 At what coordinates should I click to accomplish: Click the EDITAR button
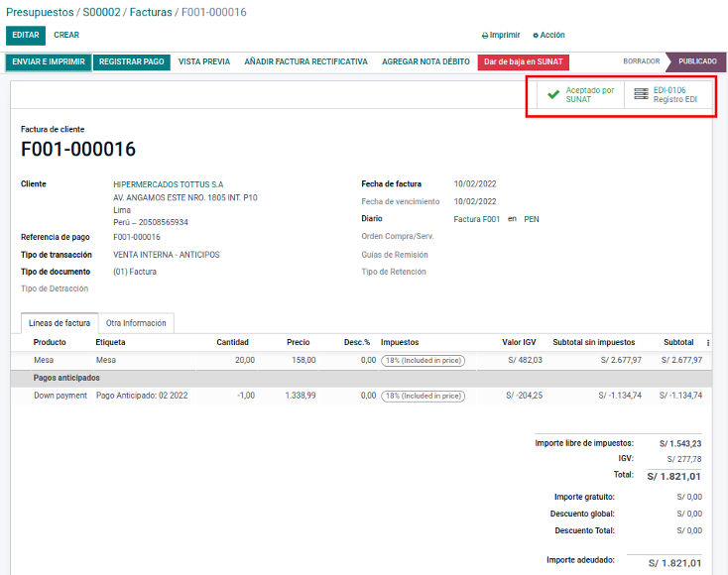(26, 35)
